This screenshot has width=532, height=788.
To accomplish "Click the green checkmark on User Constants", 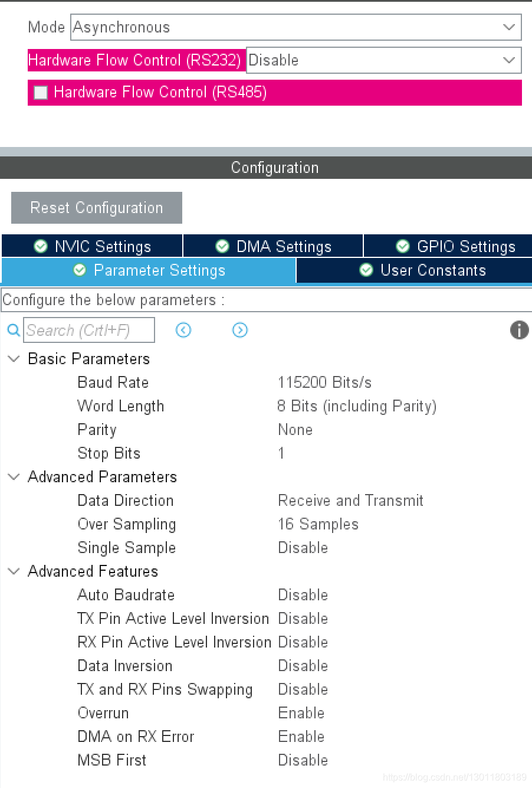I will pos(366,270).
